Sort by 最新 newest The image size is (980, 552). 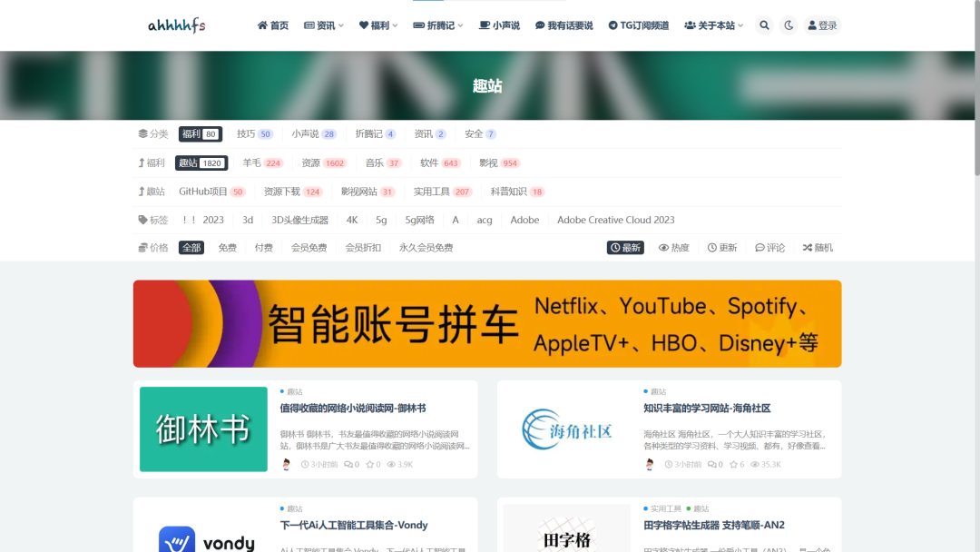click(x=625, y=248)
